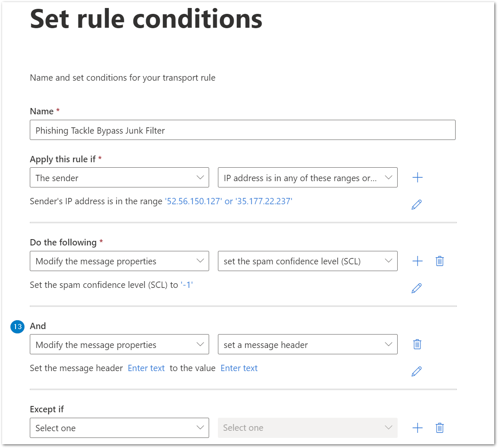This screenshot has width=498, height=448.
Task: Add another action with plus icon beside SCL dropdown
Action: click(417, 261)
